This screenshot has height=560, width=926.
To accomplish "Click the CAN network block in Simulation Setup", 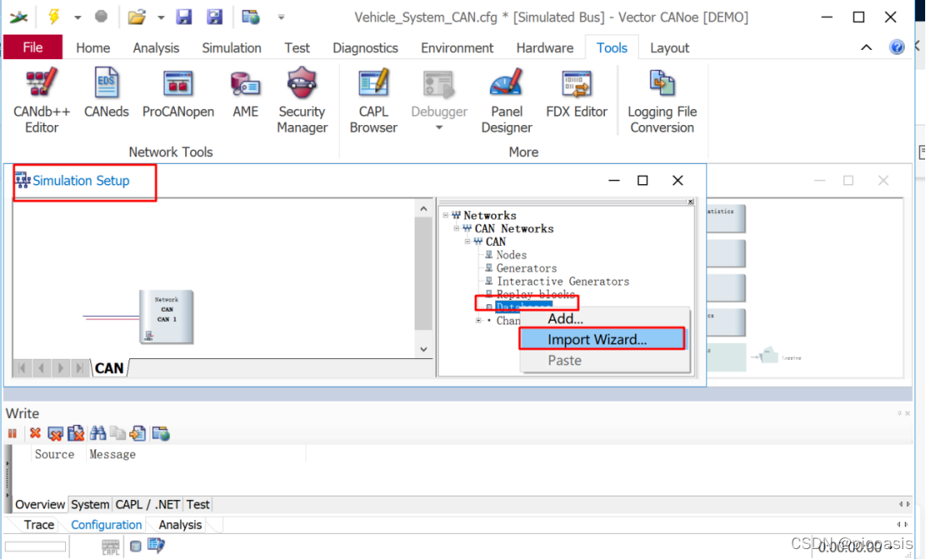I will pyautogui.click(x=166, y=316).
